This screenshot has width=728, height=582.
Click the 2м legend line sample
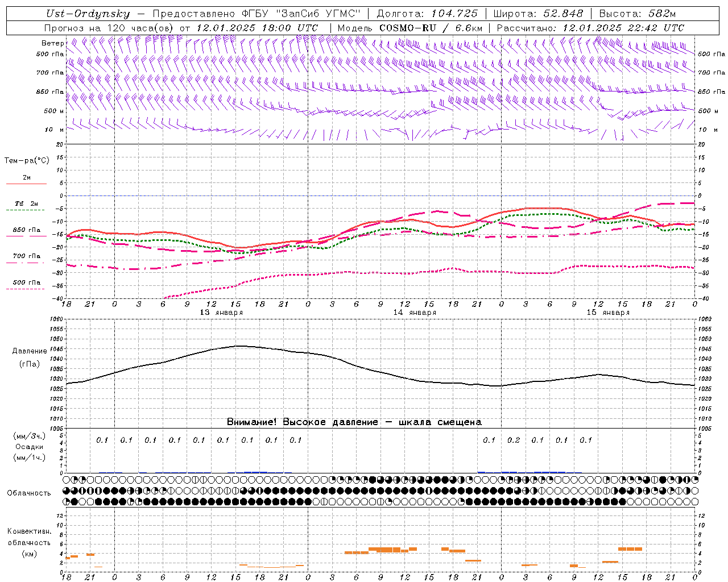click(26, 184)
